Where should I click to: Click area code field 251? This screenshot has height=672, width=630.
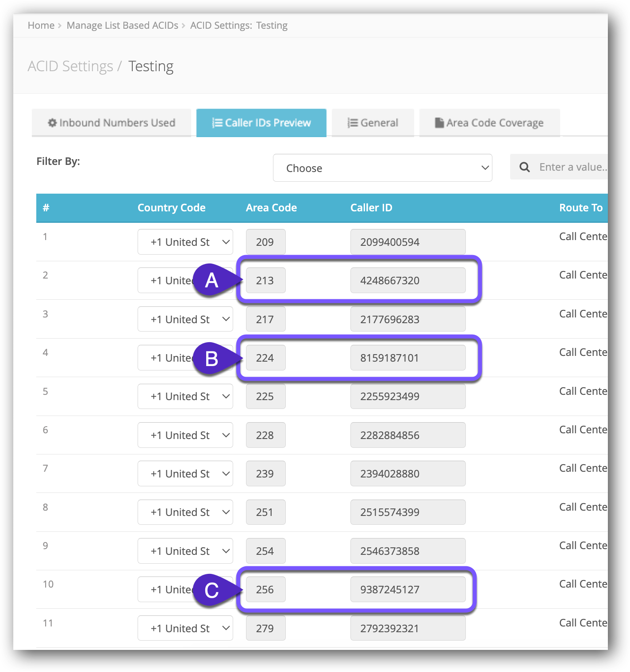[266, 512]
